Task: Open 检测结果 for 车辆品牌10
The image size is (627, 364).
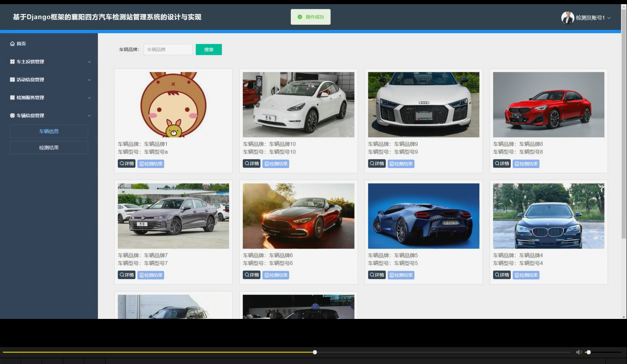Action: coord(276,164)
